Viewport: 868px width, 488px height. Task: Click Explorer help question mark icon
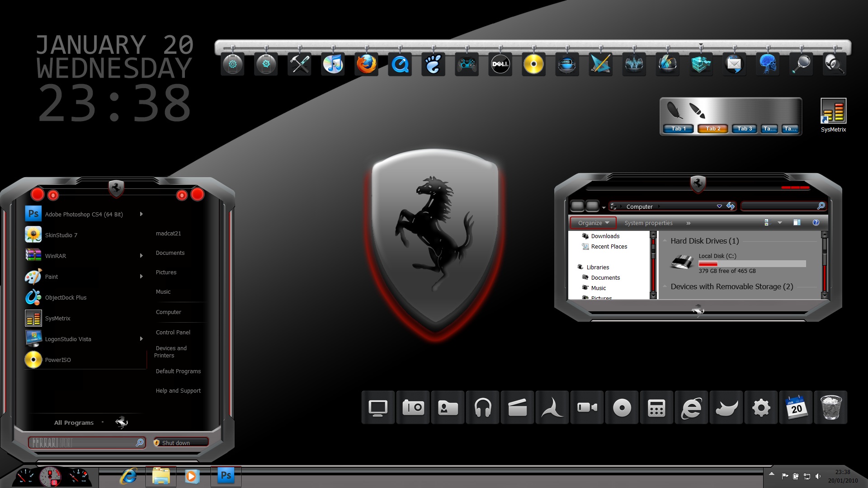[x=816, y=223]
